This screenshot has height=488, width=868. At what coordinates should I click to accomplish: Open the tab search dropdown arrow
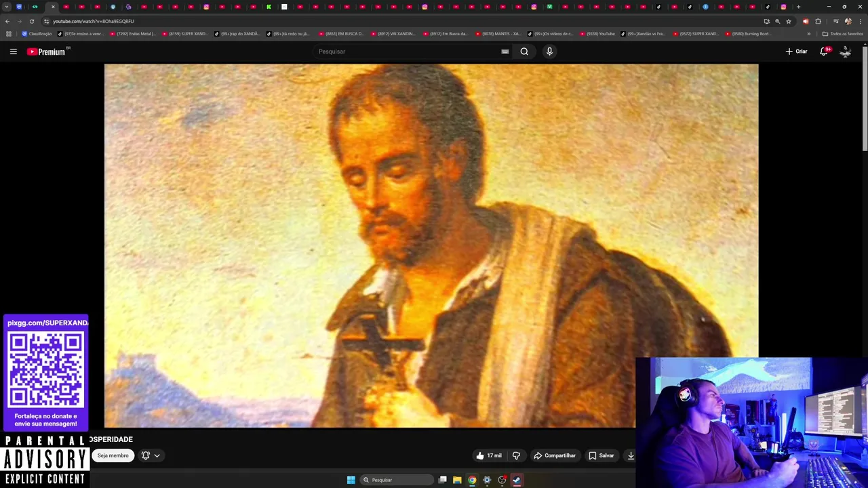tap(7, 7)
